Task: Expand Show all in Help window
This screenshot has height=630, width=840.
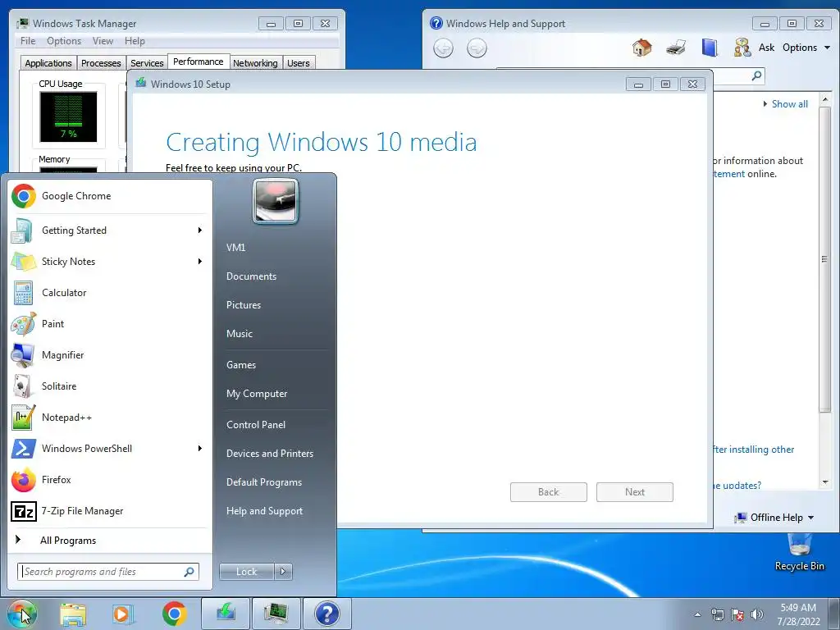Action: point(785,104)
